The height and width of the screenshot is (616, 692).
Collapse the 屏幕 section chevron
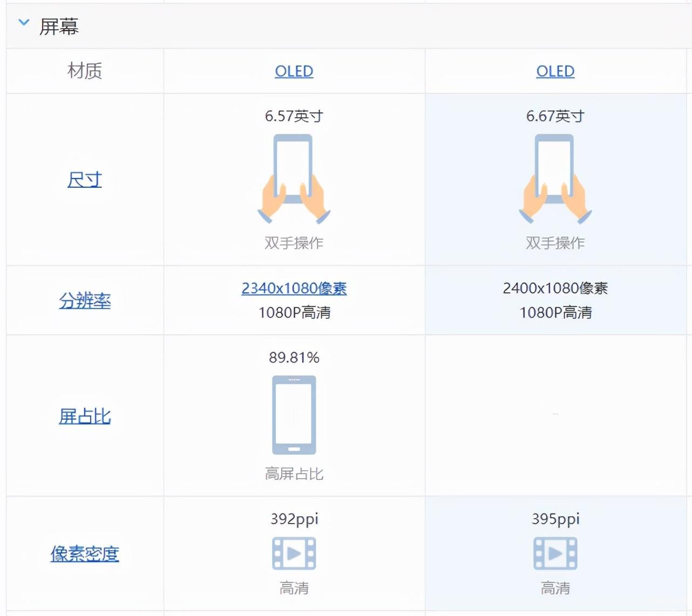coord(24,23)
